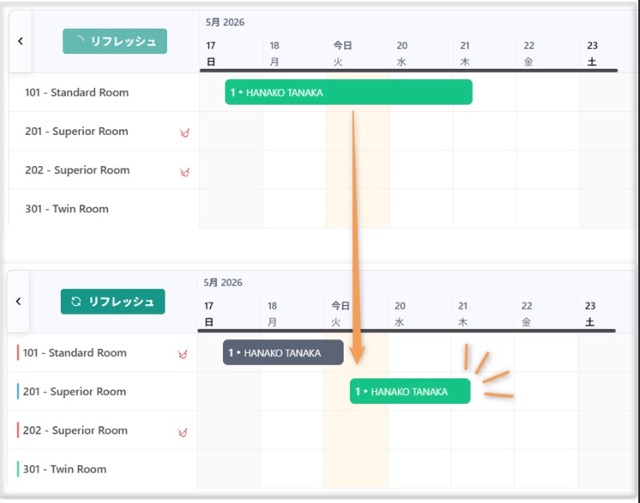Click '今日 火' header in upper calendar
This screenshot has width=640, height=503.
pos(342,53)
